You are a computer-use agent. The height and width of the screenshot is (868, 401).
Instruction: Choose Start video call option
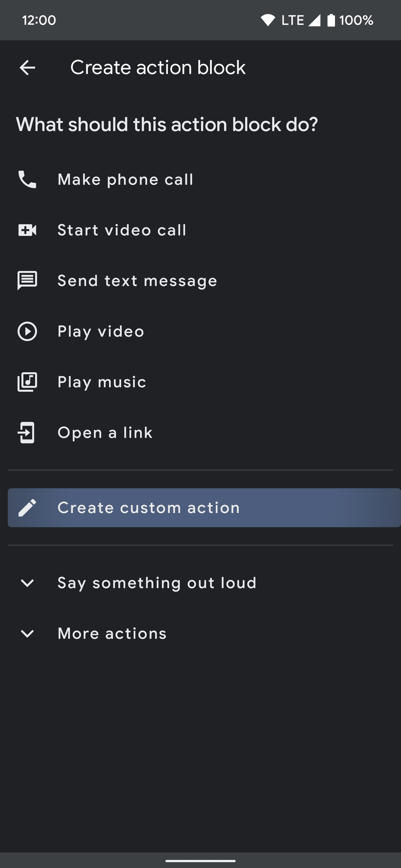click(122, 230)
